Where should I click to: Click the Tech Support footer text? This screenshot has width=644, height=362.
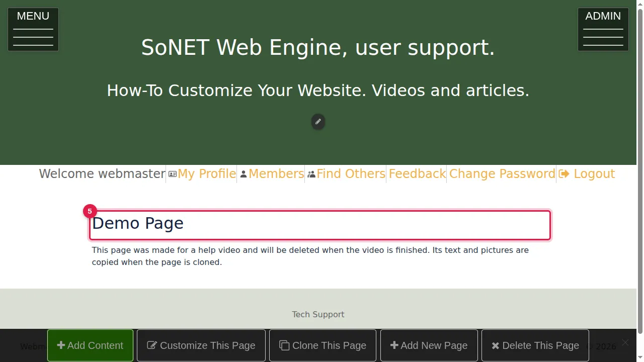pyautogui.click(x=318, y=314)
